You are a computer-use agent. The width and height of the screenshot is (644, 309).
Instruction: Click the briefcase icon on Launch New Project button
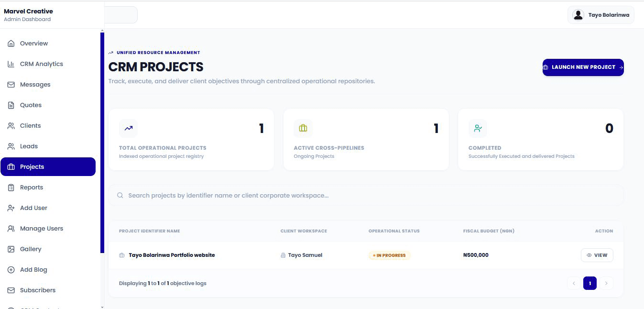546,67
